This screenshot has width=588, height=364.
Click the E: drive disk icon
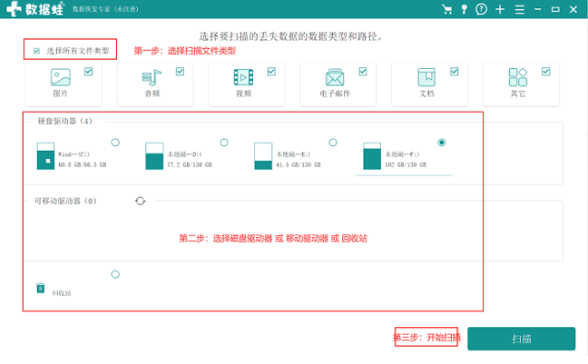pos(263,156)
